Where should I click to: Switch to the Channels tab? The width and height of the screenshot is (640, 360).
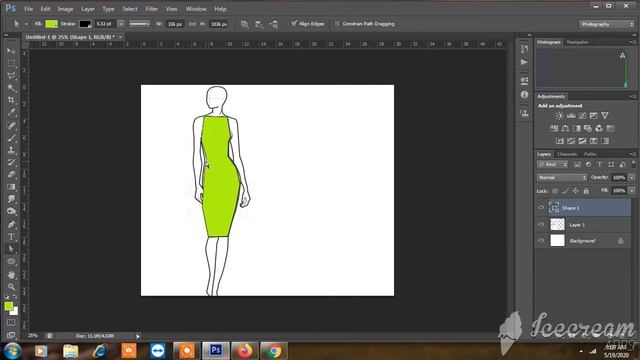567,154
